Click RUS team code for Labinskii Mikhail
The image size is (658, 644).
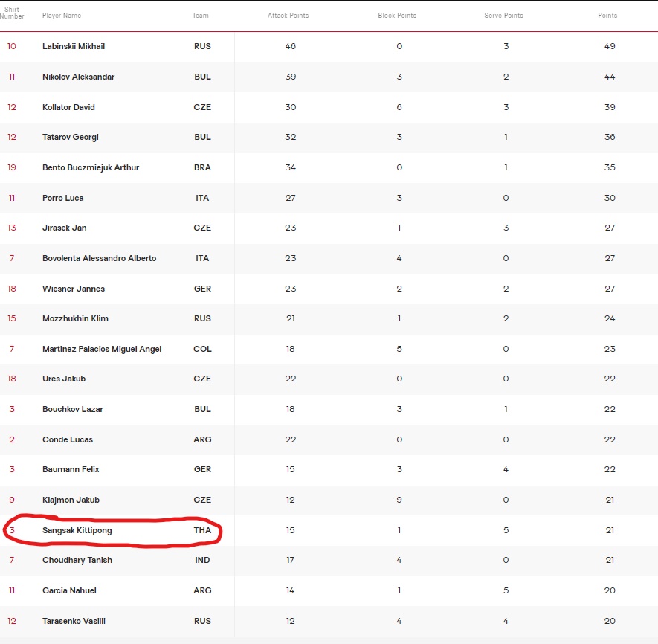(202, 46)
